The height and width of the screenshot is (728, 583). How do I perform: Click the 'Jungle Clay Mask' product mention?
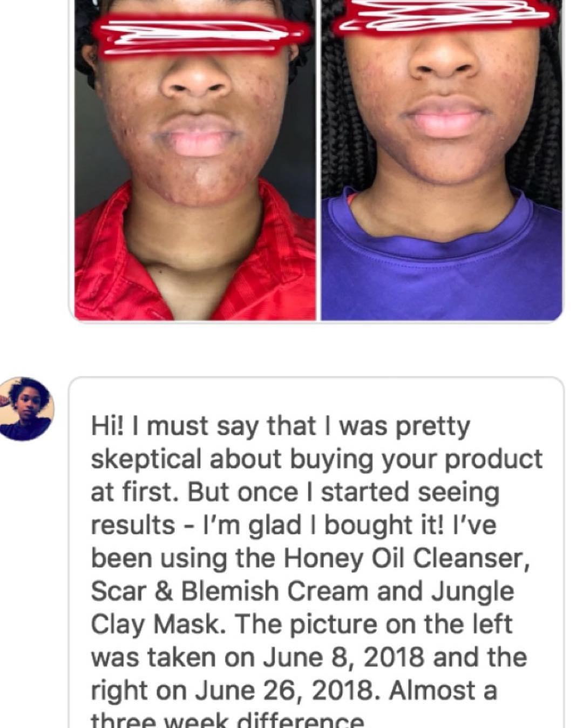[x=302, y=608]
